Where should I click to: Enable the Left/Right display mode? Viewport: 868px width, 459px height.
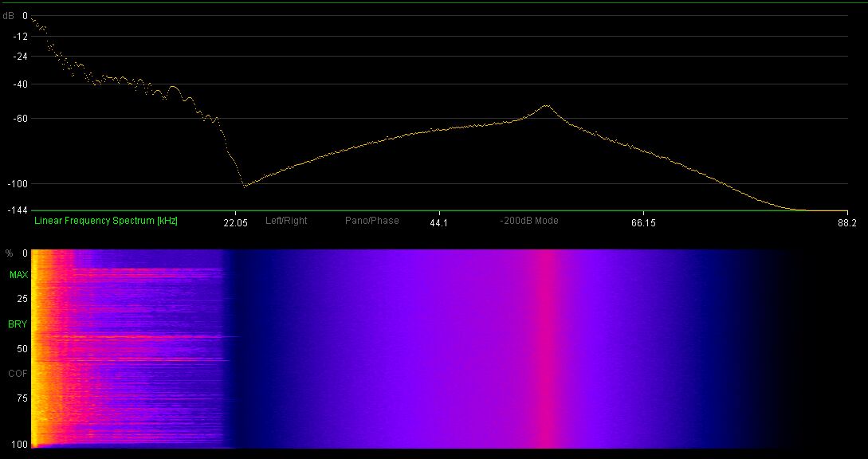point(286,221)
